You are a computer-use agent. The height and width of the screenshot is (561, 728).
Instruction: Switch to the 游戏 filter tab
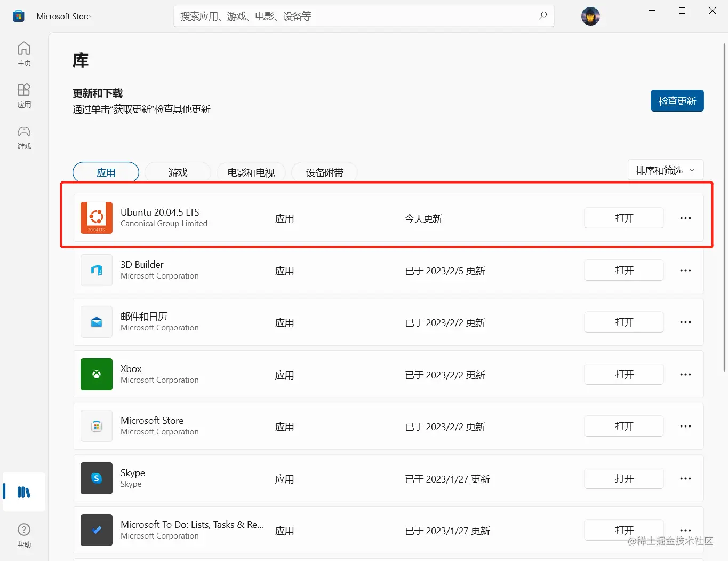(x=178, y=172)
